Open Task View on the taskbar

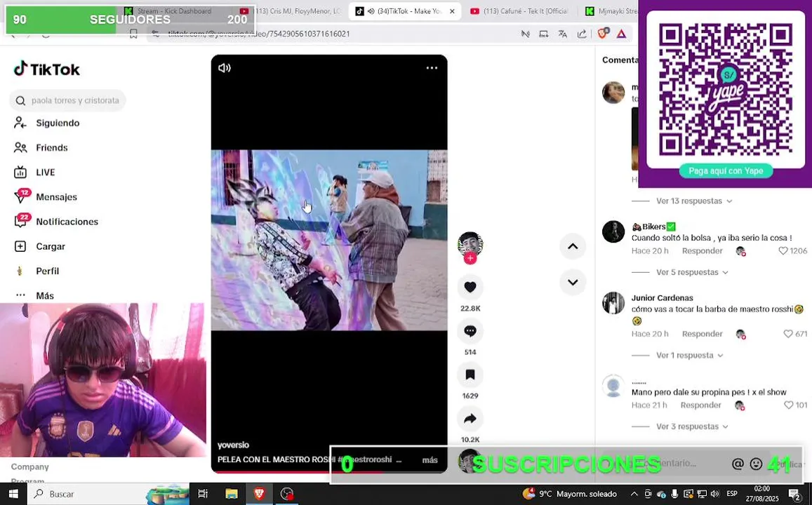203,494
